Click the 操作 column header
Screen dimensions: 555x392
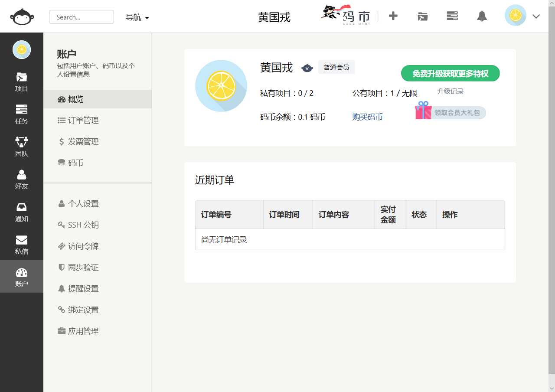point(471,214)
